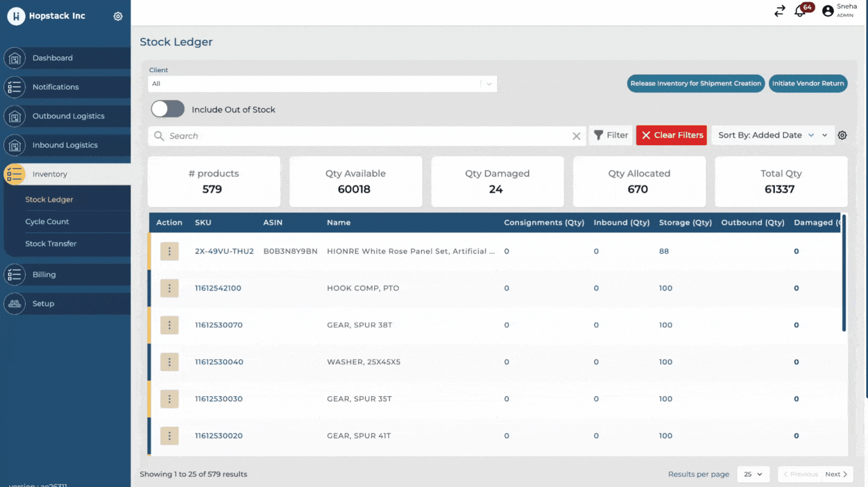Toggle Include Out of Stock switch

167,109
